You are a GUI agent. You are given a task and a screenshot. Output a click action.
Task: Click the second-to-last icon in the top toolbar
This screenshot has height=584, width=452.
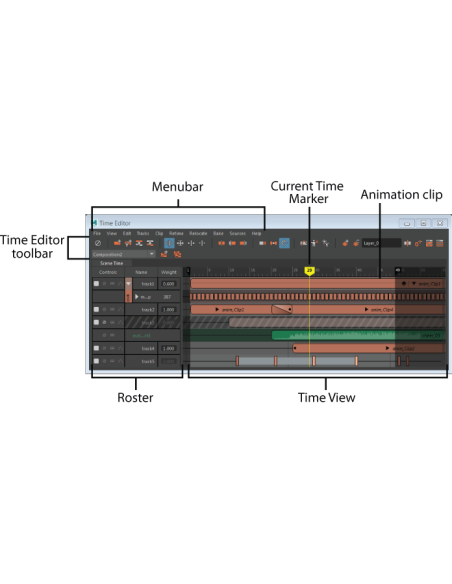pyautogui.click(x=429, y=243)
